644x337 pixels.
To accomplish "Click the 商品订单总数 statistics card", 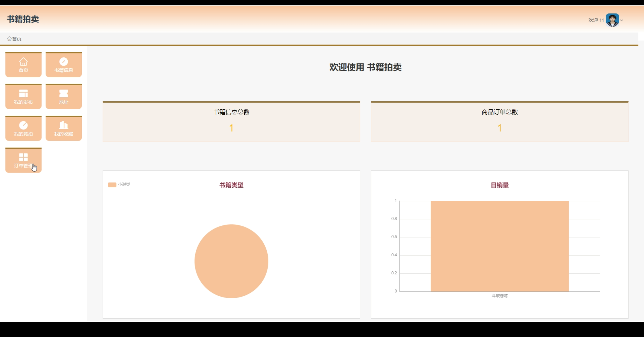I will point(499,122).
